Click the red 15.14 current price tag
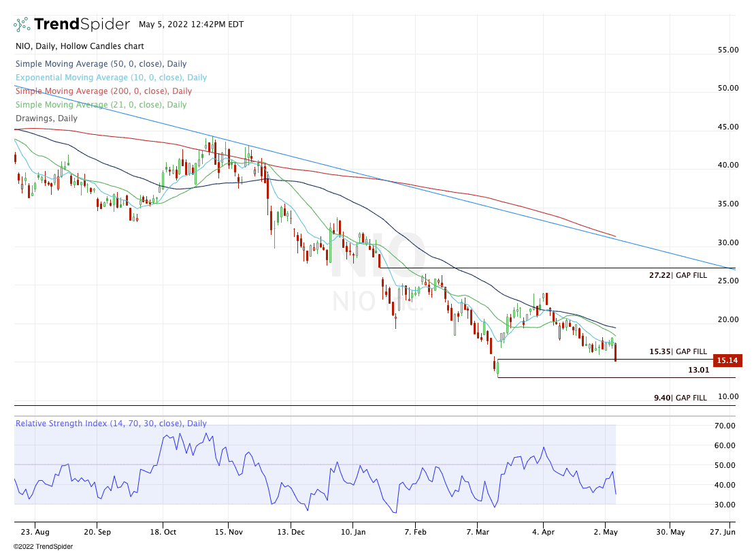 [x=727, y=360]
